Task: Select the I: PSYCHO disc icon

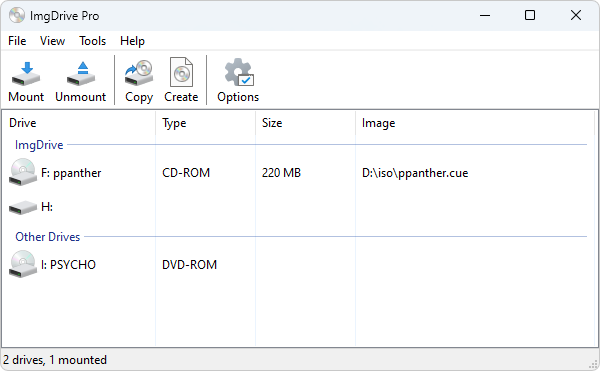Action: click(x=23, y=264)
